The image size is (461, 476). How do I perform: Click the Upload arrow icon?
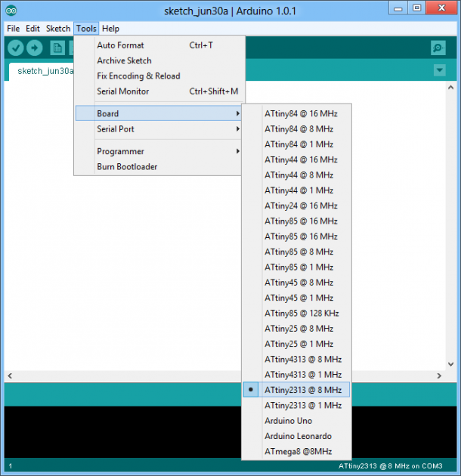coord(35,48)
